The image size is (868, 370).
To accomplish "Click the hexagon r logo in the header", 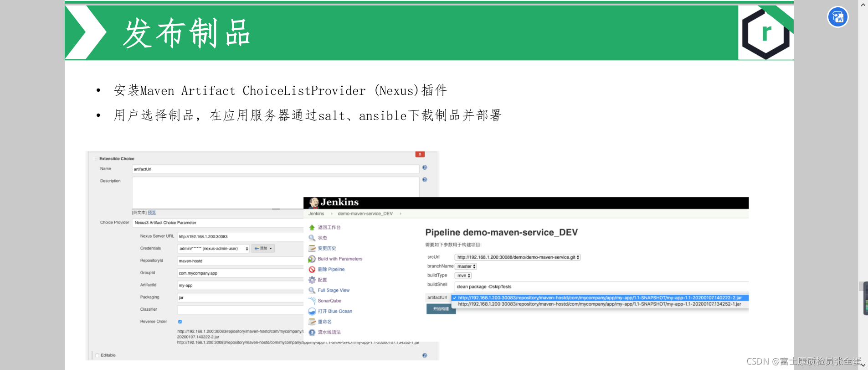I will [x=766, y=33].
